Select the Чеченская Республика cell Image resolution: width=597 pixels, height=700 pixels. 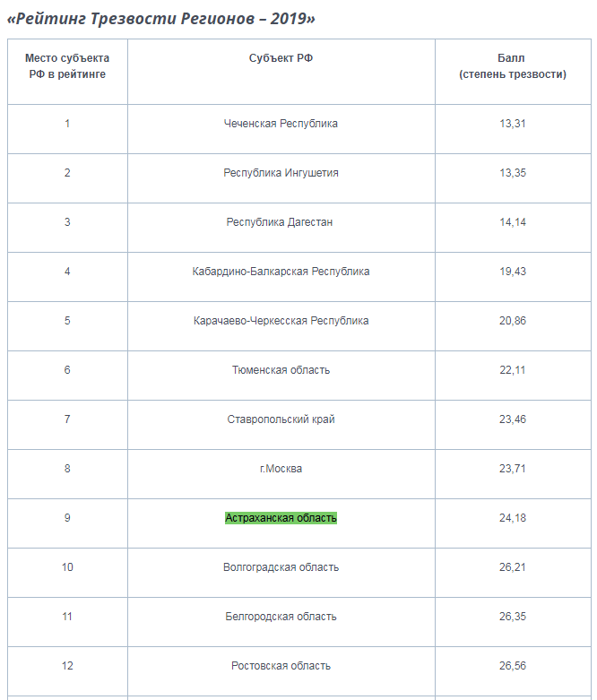tap(281, 124)
